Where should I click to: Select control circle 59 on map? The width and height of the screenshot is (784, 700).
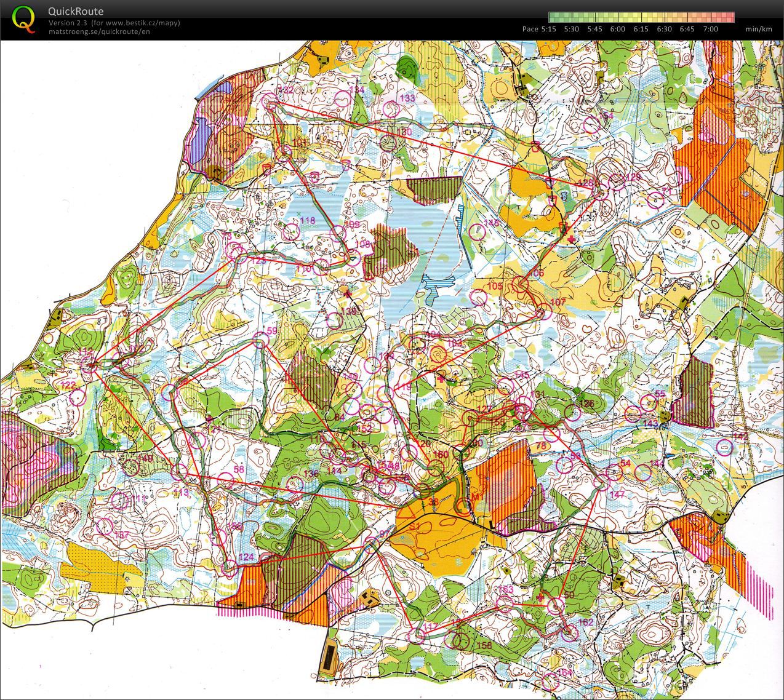point(262,340)
